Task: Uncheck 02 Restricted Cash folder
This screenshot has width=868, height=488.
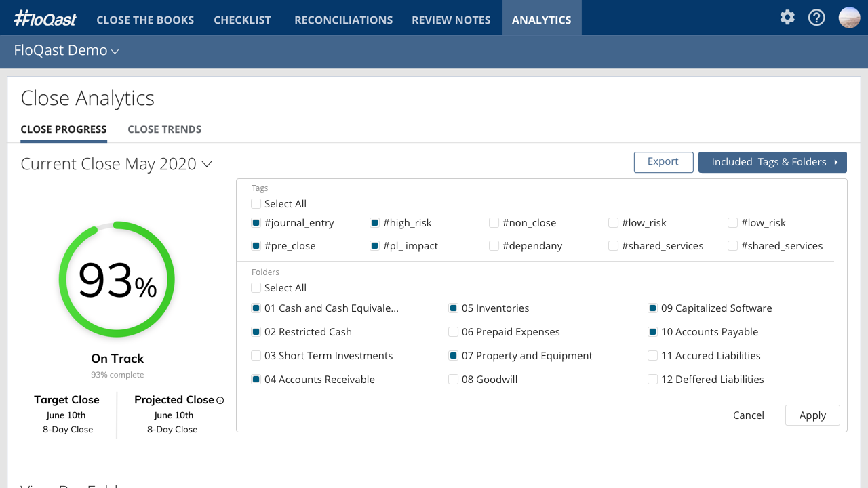Action: pos(256,331)
